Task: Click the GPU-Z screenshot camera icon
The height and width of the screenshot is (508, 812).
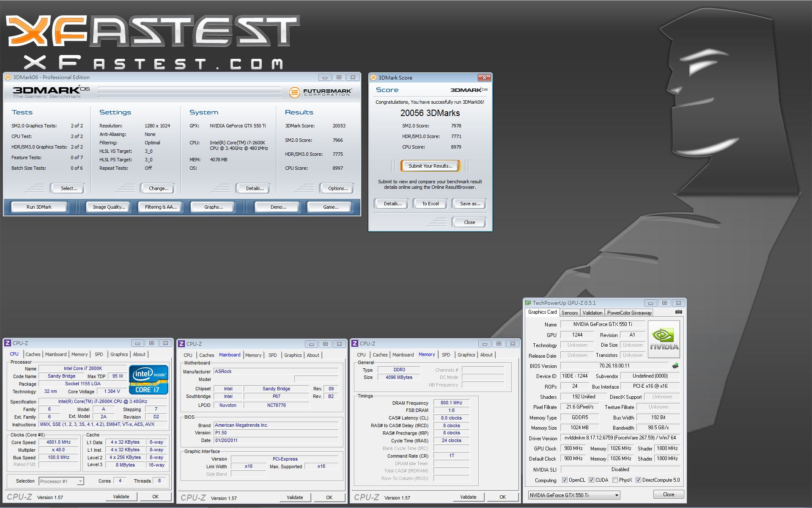Action: (678, 312)
